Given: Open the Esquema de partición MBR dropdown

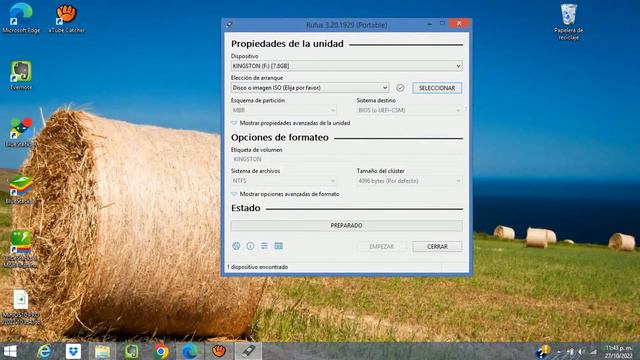Looking at the screenshot, I should (x=284, y=110).
